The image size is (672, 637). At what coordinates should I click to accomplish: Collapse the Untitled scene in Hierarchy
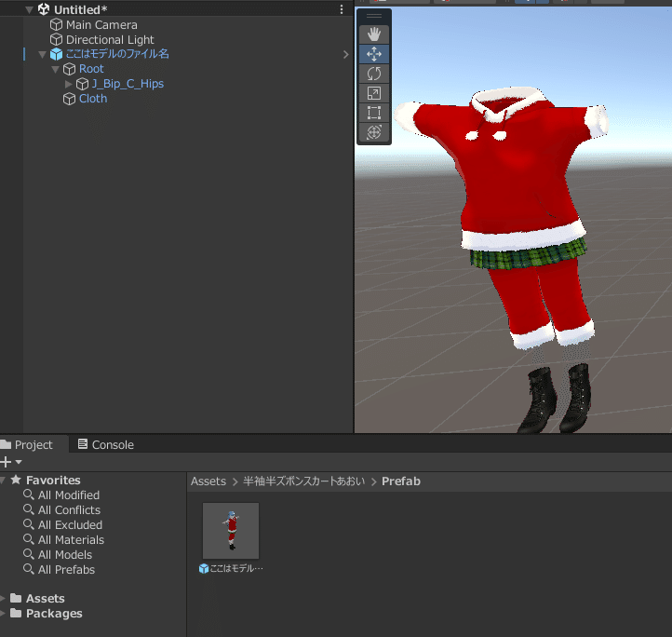pos(29,10)
